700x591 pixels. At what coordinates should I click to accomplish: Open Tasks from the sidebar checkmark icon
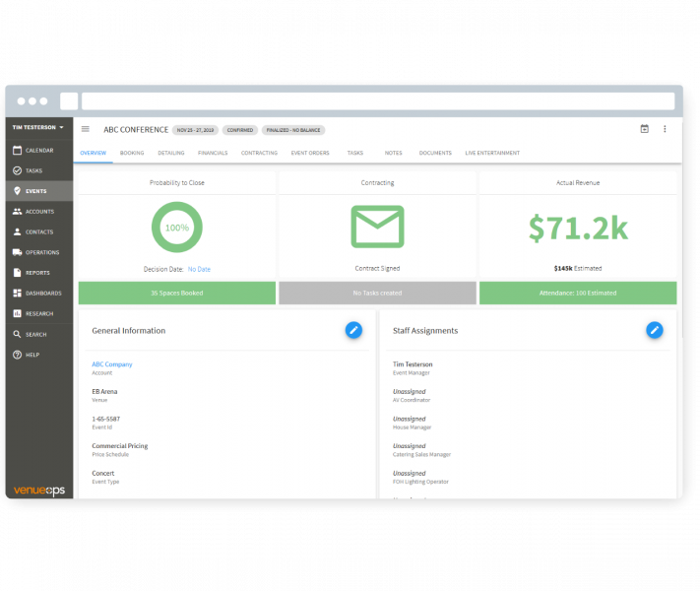18,170
